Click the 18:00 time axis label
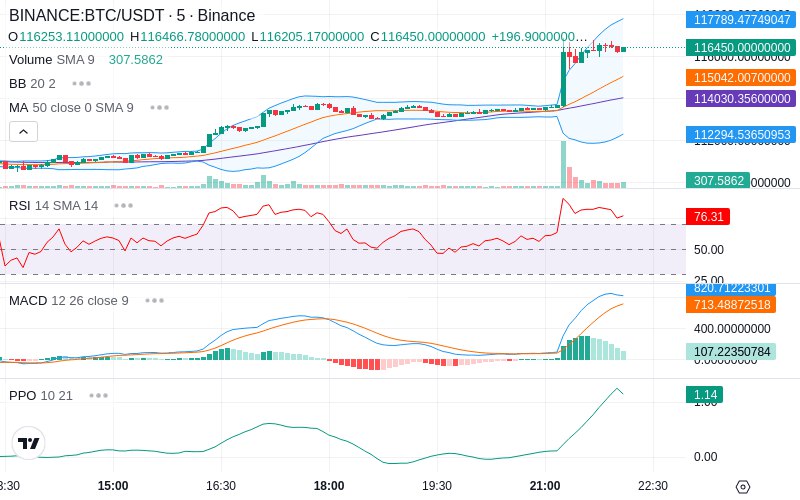This screenshot has height=500, width=800. tap(329, 485)
